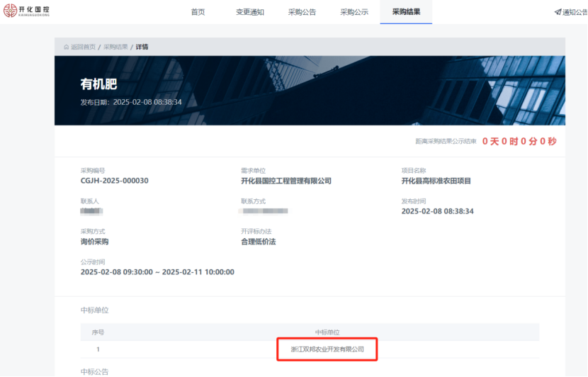Click the 开化县国控工程管理有限公司 demand unit text
588x377 pixels.
286,181
